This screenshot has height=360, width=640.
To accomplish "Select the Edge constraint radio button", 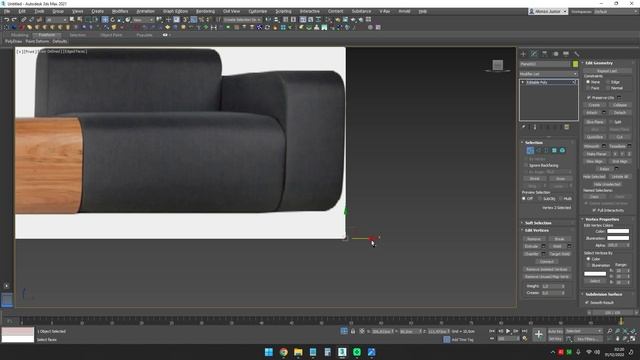I will 608,82.
